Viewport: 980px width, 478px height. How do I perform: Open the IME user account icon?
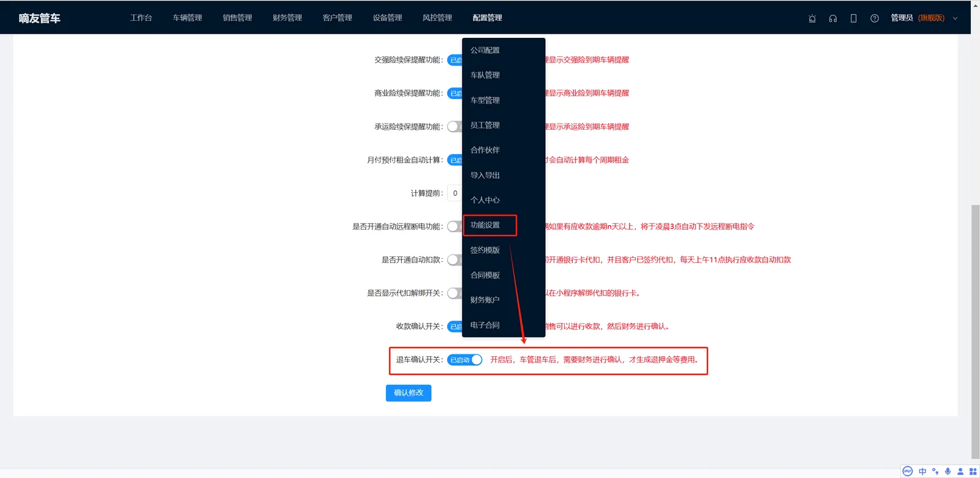click(960, 471)
